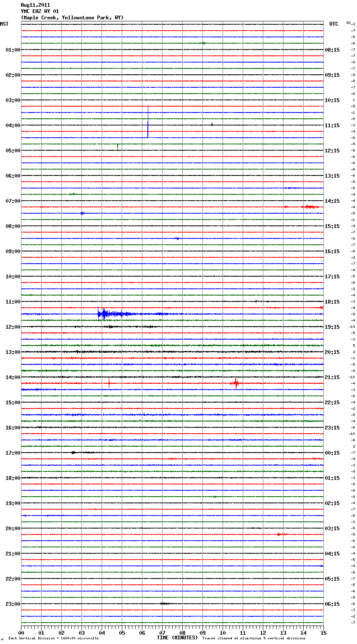Select the 23:00 MST time label
357x644 pixels.
point(13,604)
